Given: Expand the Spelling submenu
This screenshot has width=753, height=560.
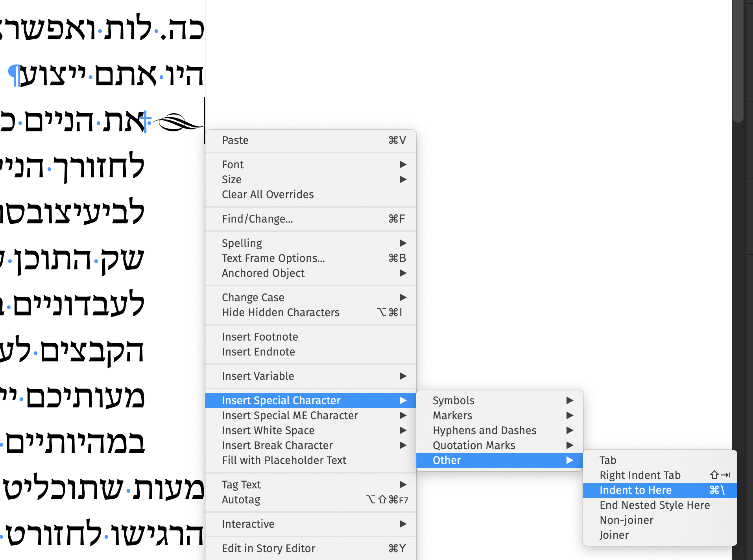Looking at the screenshot, I should point(311,243).
